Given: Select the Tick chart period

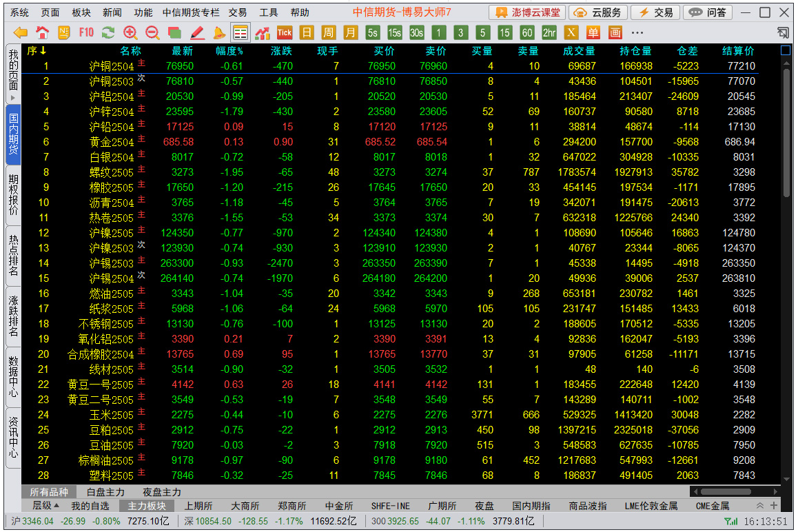Looking at the screenshot, I should click(x=285, y=33).
